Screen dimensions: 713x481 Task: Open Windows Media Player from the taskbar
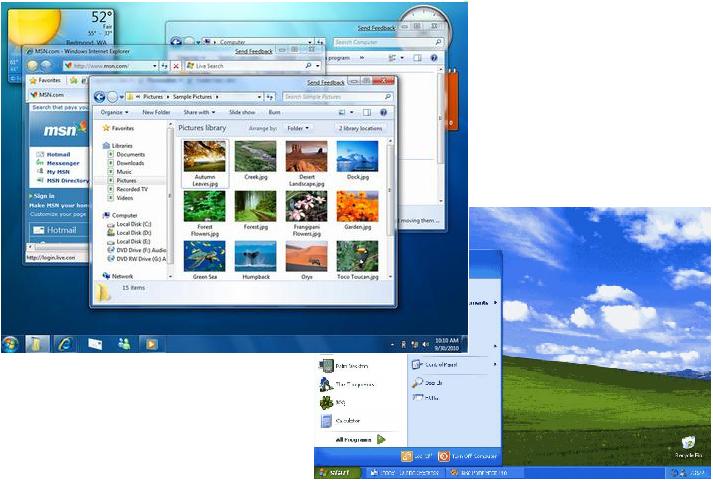pyautogui.click(x=151, y=344)
